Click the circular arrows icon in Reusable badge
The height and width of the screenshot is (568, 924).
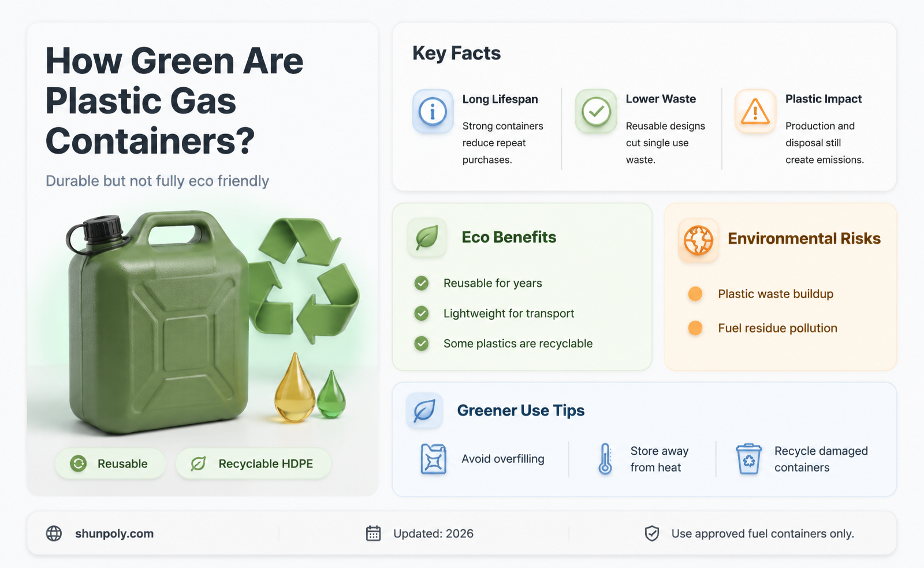(78, 463)
